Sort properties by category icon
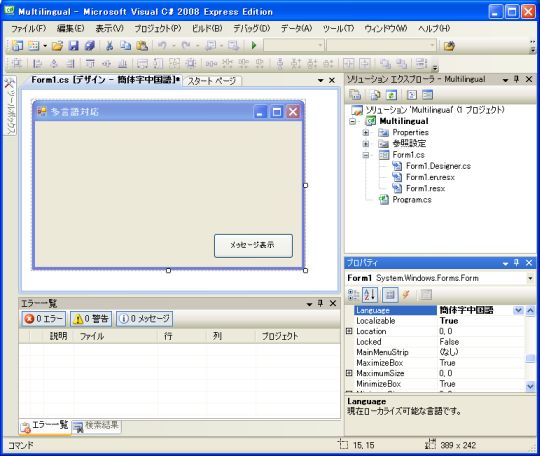540x456 pixels. tap(353, 295)
